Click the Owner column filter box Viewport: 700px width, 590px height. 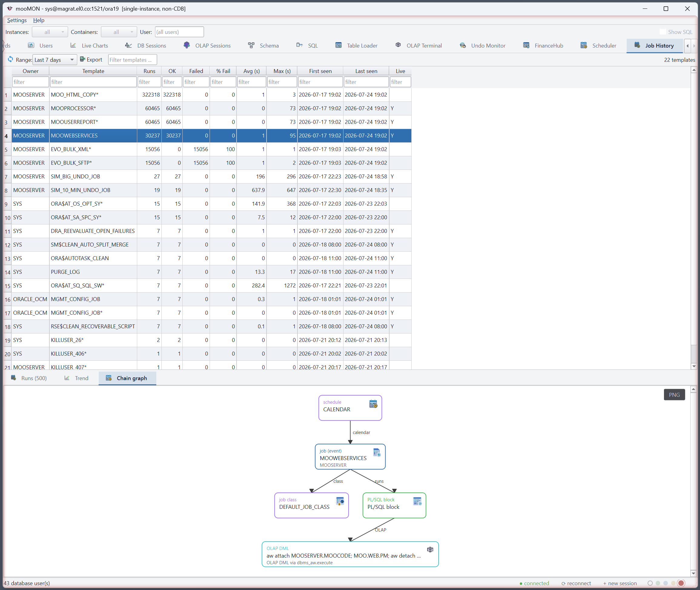[30, 81]
